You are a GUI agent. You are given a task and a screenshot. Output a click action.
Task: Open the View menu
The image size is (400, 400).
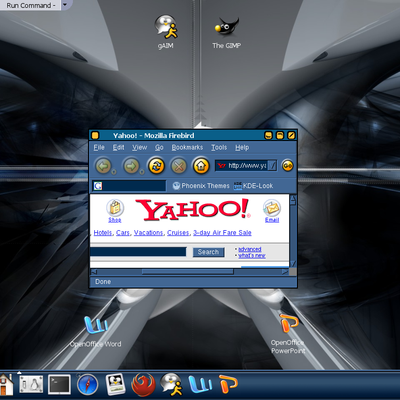pyautogui.click(x=139, y=147)
